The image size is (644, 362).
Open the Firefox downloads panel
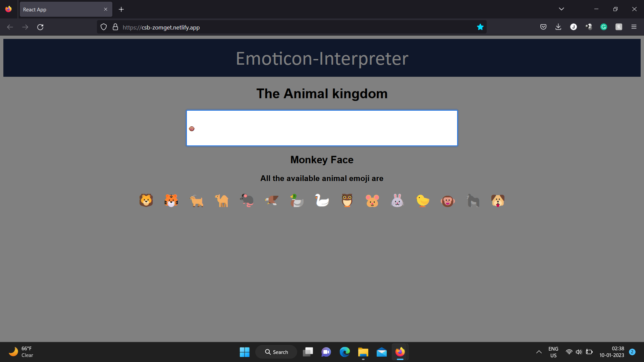click(558, 27)
